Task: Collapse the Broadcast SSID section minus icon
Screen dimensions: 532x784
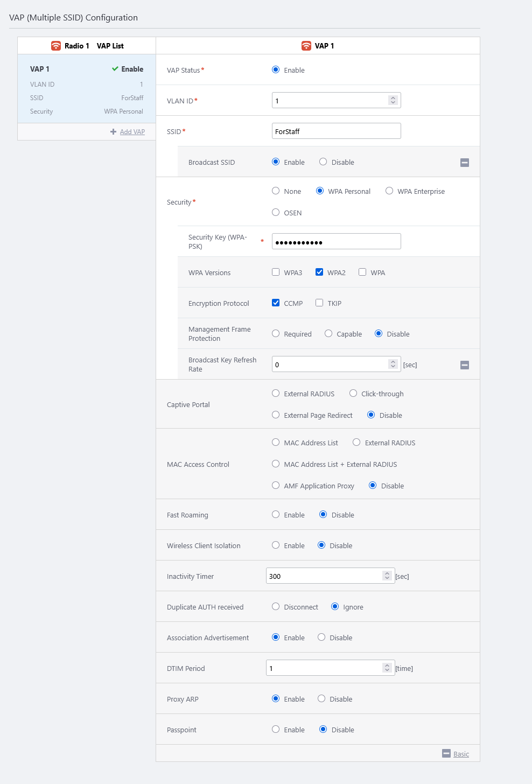Action: [x=465, y=163]
